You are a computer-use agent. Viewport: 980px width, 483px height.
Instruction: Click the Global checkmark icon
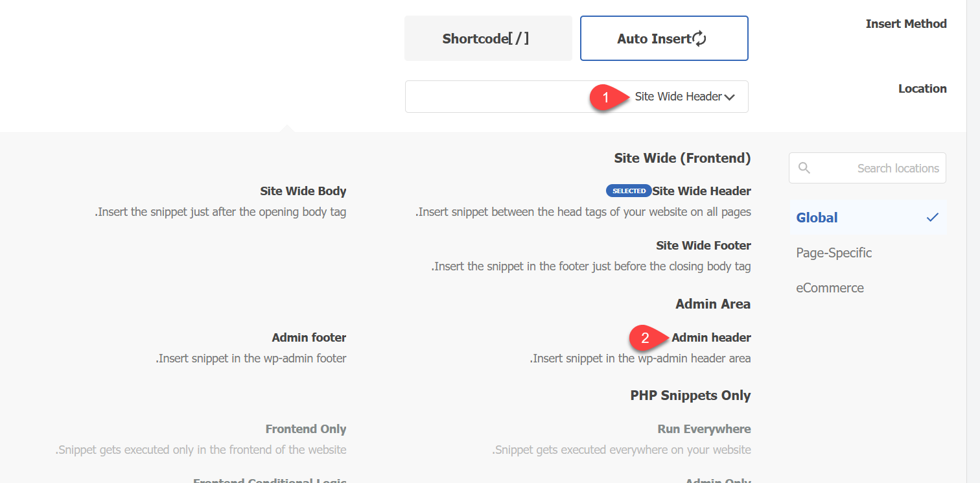(x=932, y=218)
